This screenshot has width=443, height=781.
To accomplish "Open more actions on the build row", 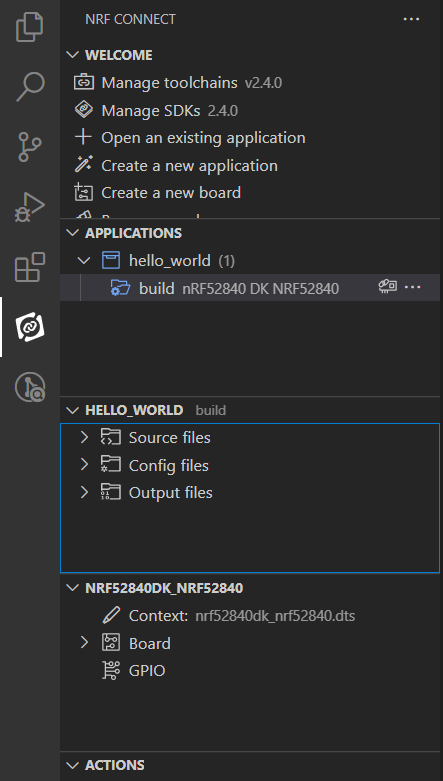I will [413, 287].
